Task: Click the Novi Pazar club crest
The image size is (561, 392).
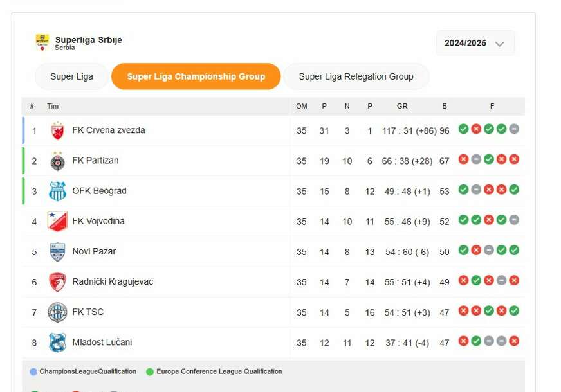Action: click(57, 251)
